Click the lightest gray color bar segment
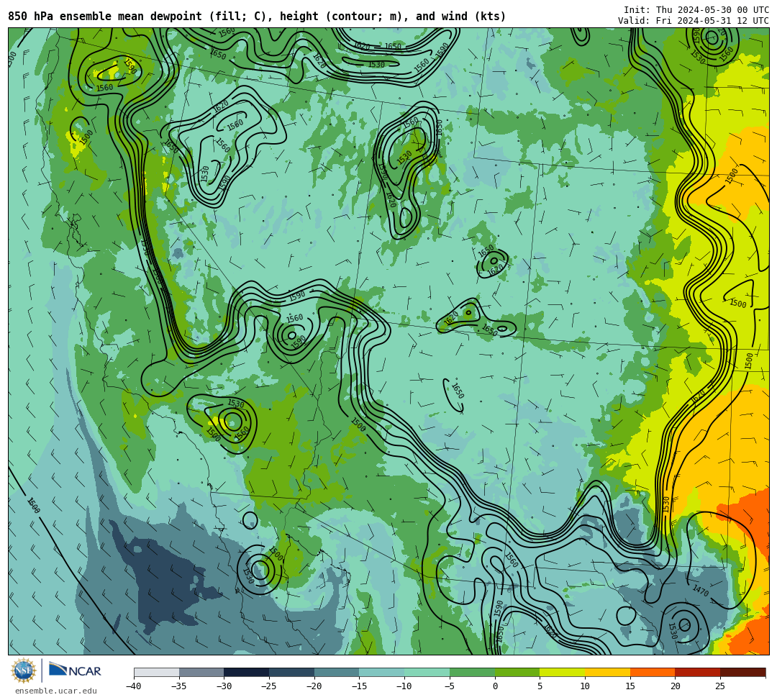Screen dimensions: 777x700 157,672
